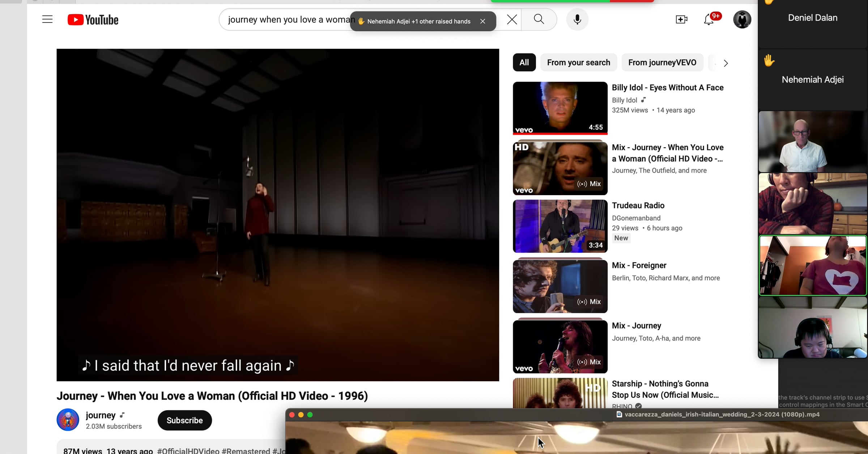Click the magnifying glass search button
This screenshot has width=868, height=454.
[539, 20]
